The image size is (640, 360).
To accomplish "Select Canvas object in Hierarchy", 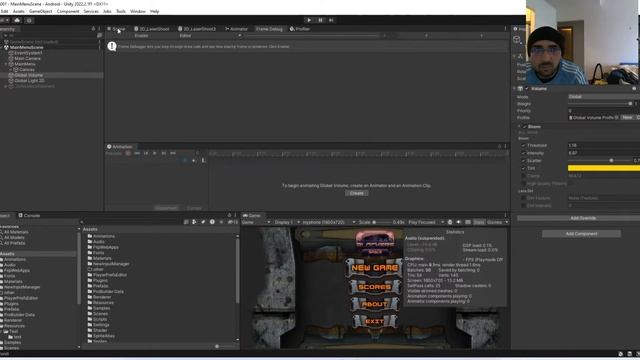I will point(27,70).
